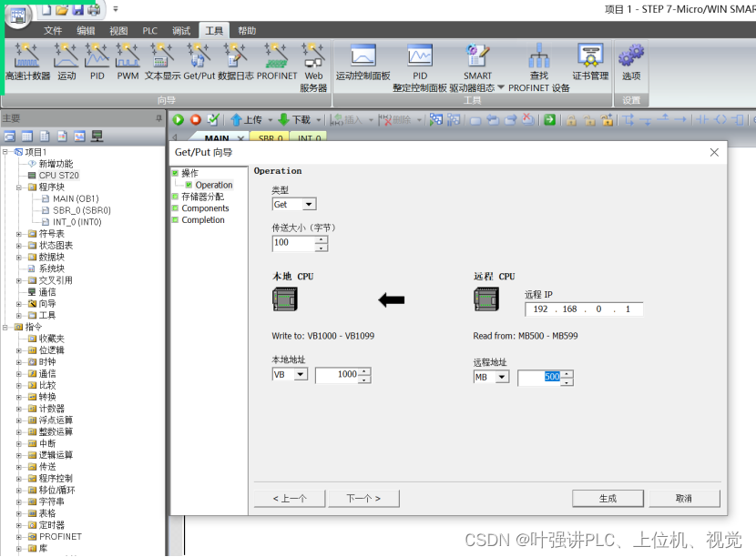Click the print icon in quick access bar
The image size is (756, 557).
point(94,9)
